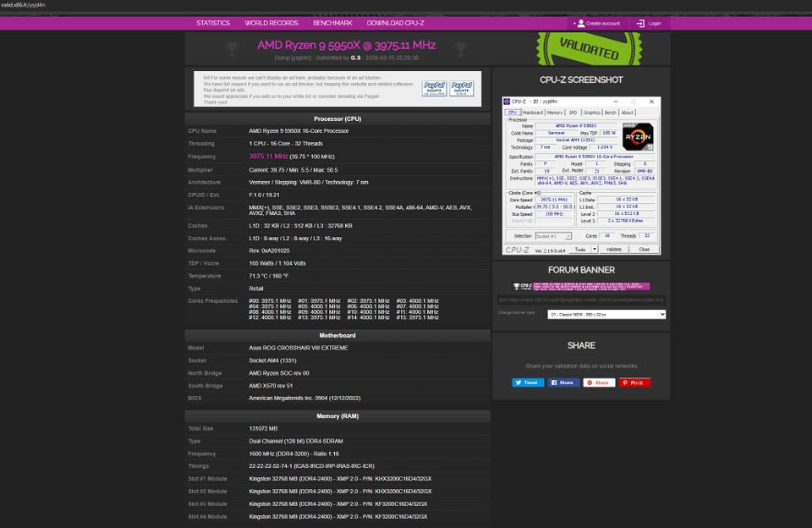Image resolution: width=812 pixels, height=528 pixels.
Task: Select the Architecture Vermeer value text
Action: pos(309,183)
